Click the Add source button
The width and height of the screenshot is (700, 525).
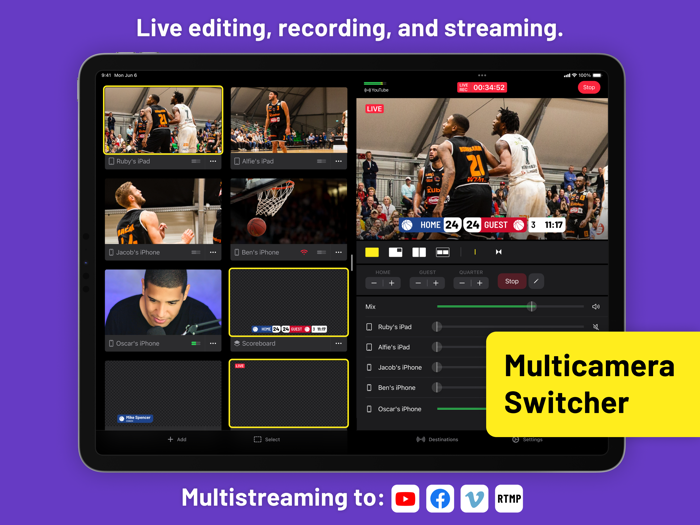click(177, 439)
